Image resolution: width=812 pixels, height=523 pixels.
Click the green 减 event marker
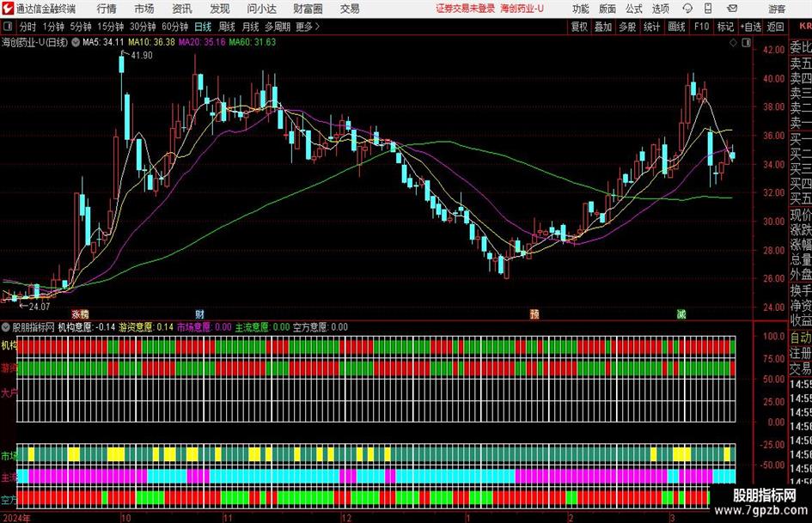681,313
